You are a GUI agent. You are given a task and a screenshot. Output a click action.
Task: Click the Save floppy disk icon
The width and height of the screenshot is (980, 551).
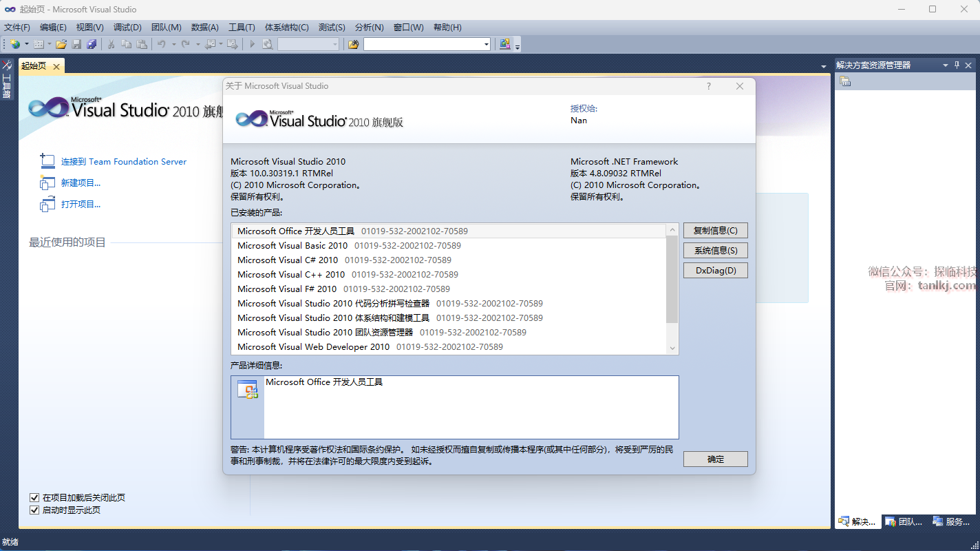tap(76, 44)
